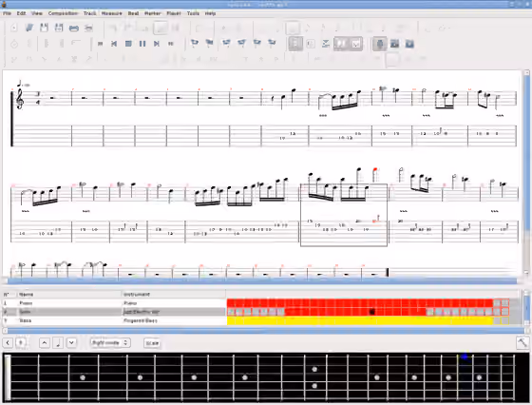Select the Solo track row
The height and width of the screenshot is (405, 532).
pyautogui.click(x=114, y=312)
